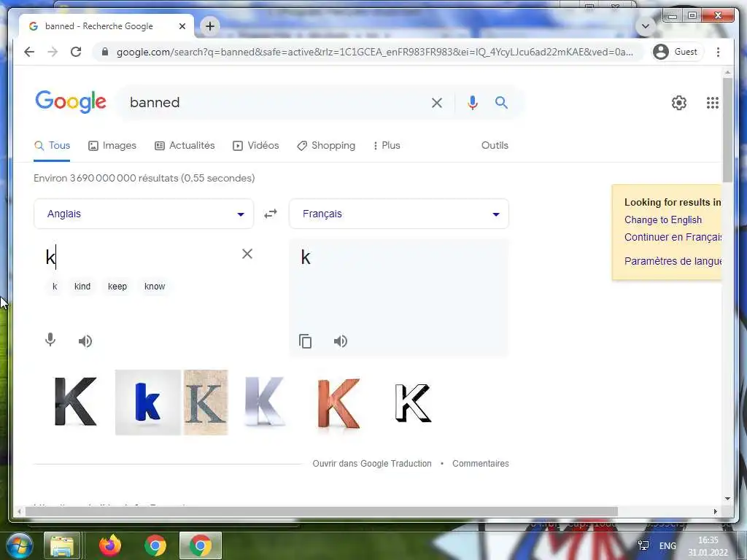Reload the page with the refresh icon
Screen dimensions: 747x560
(76, 52)
